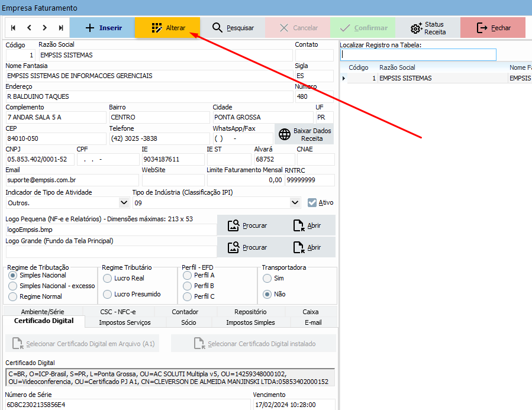Click the Certificado Digital text box

[x=170, y=377]
